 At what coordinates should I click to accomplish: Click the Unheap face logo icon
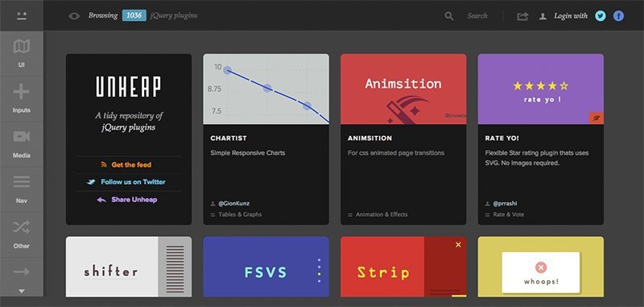(22, 15)
